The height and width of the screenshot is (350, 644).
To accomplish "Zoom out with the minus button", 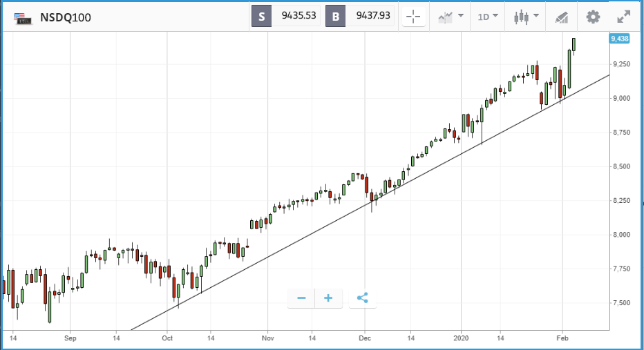I will (x=301, y=298).
